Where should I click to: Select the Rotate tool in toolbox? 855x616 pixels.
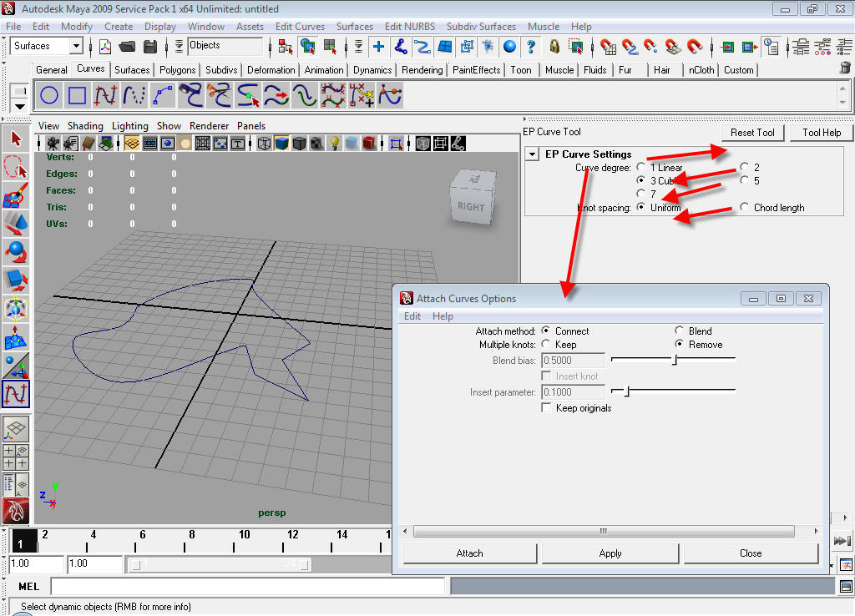[x=16, y=252]
